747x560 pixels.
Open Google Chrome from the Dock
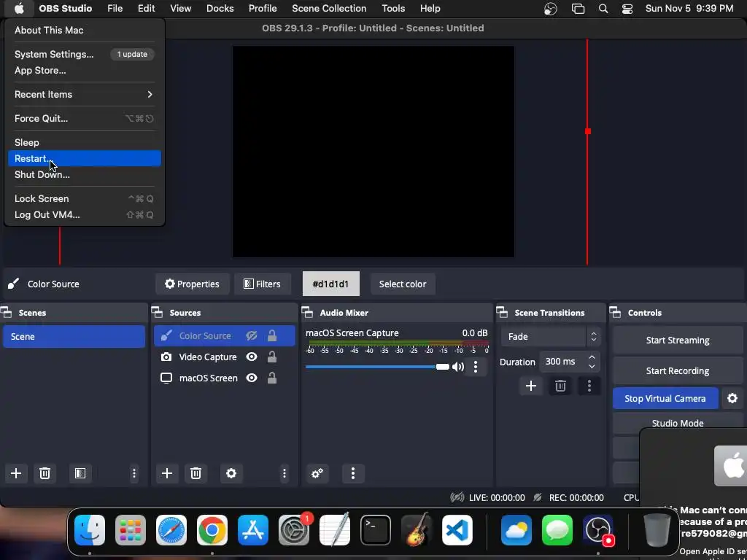click(x=212, y=530)
